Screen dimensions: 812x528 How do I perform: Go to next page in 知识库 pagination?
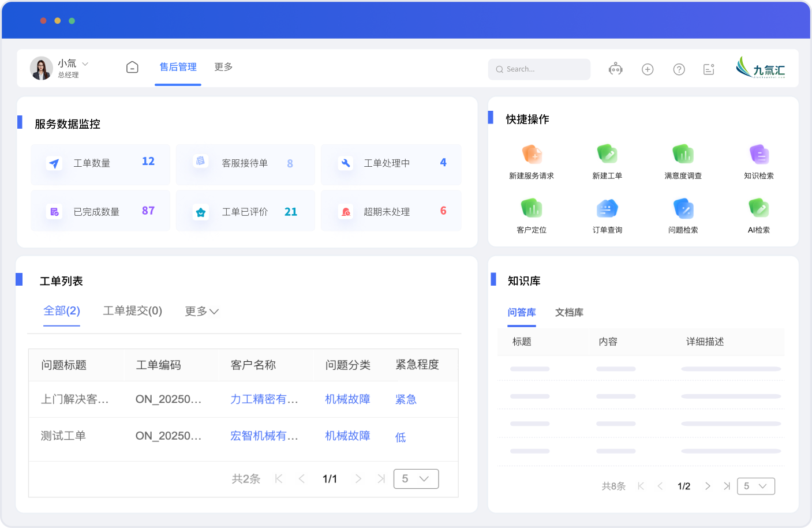point(708,486)
